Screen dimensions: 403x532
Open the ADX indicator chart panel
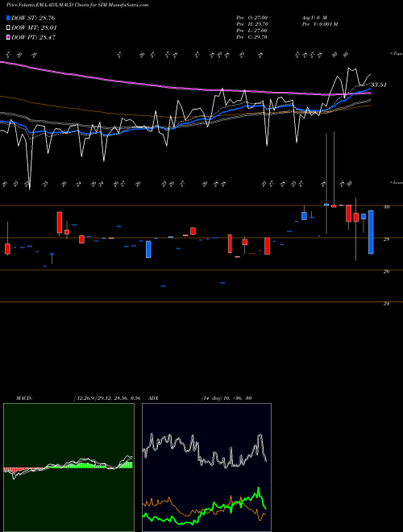(206, 468)
